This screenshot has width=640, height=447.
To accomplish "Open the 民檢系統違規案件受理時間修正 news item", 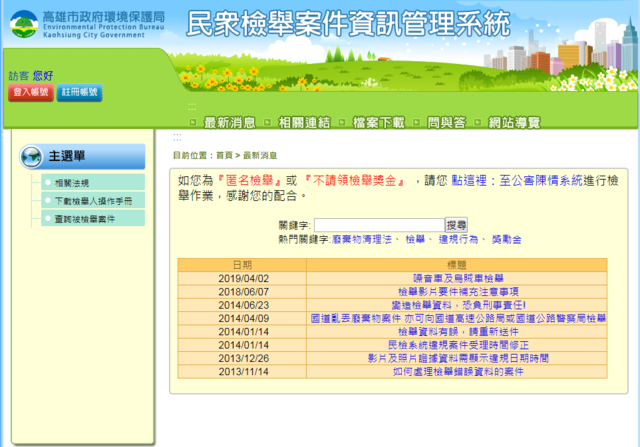I will pos(458,345).
